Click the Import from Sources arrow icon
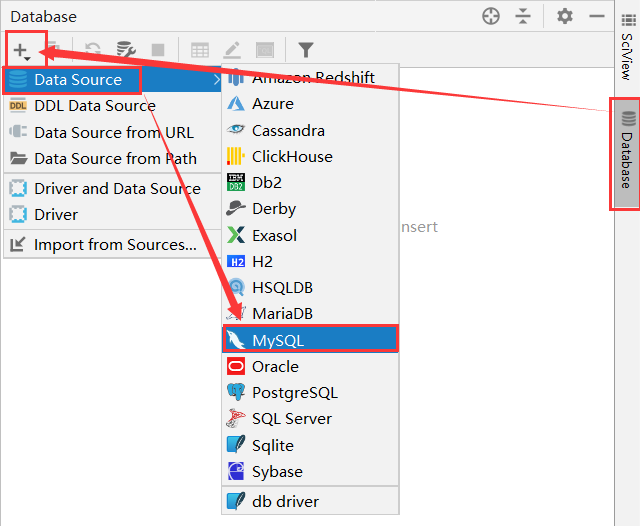 [x=18, y=244]
